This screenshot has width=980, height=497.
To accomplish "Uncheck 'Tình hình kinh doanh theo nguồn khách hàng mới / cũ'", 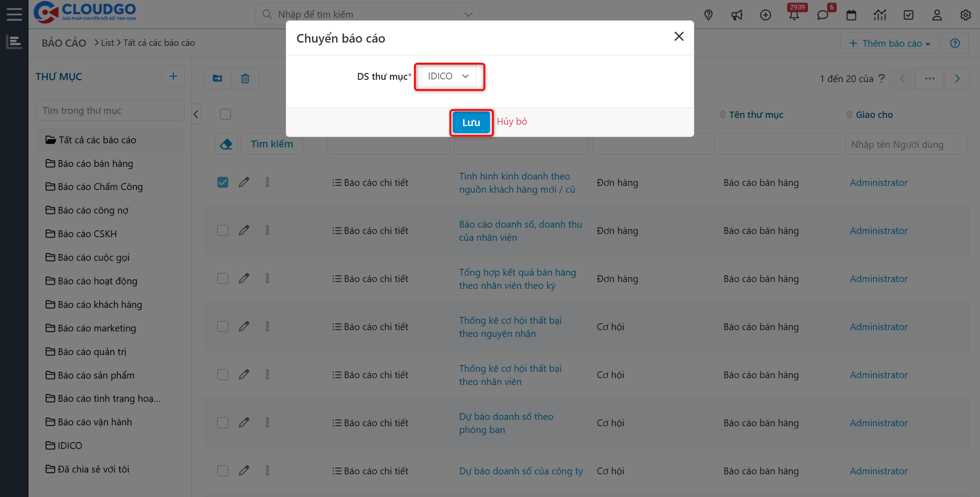I will [223, 182].
